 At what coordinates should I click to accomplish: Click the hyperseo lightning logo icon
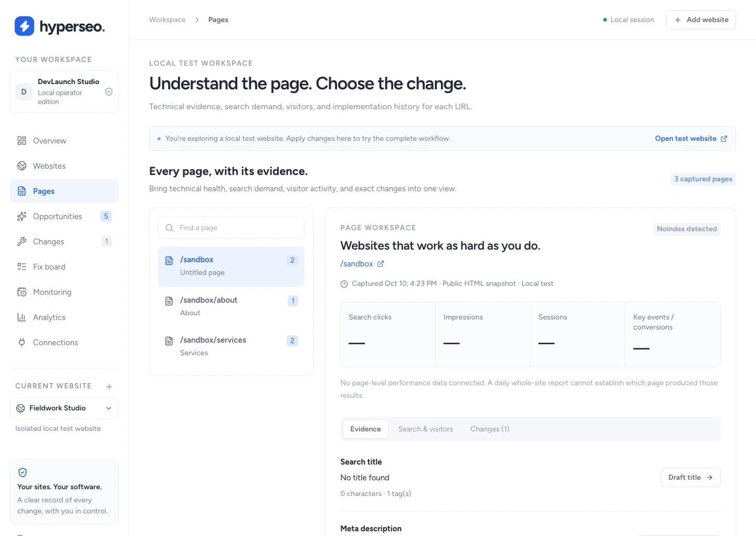(x=24, y=26)
